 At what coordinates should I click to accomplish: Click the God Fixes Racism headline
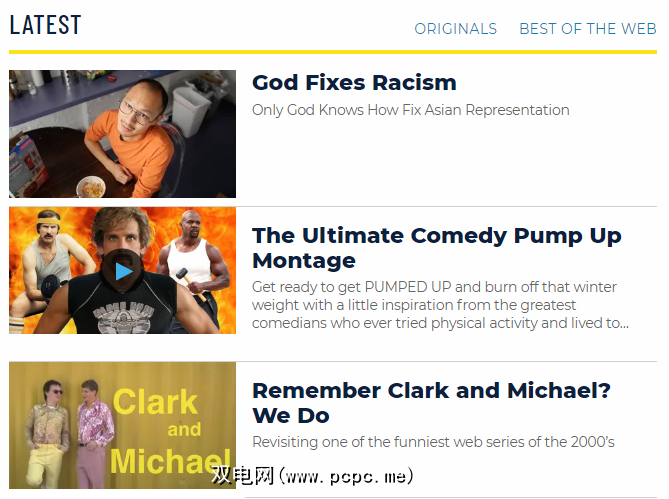(x=354, y=83)
